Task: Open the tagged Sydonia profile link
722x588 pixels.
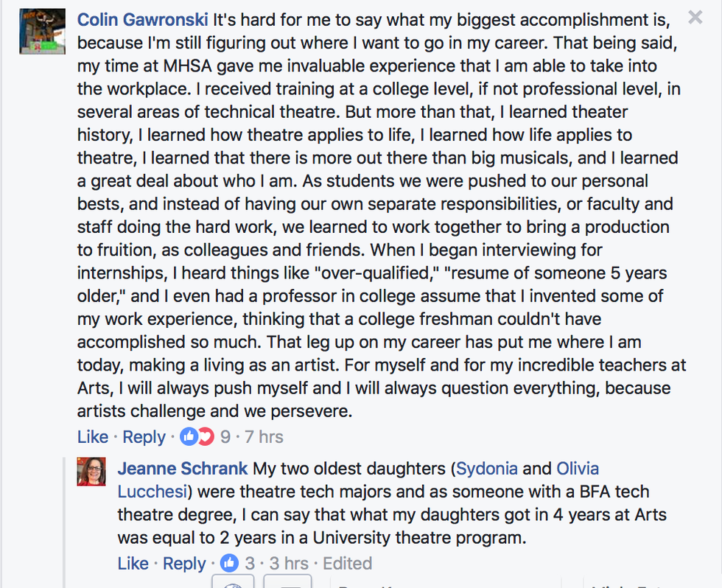Action: (x=487, y=469)
